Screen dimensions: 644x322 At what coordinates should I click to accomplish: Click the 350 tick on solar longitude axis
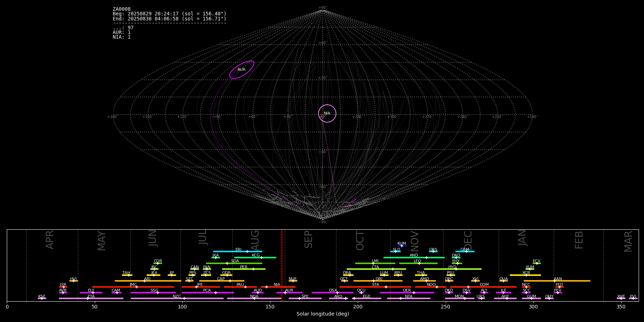(621, 306)
